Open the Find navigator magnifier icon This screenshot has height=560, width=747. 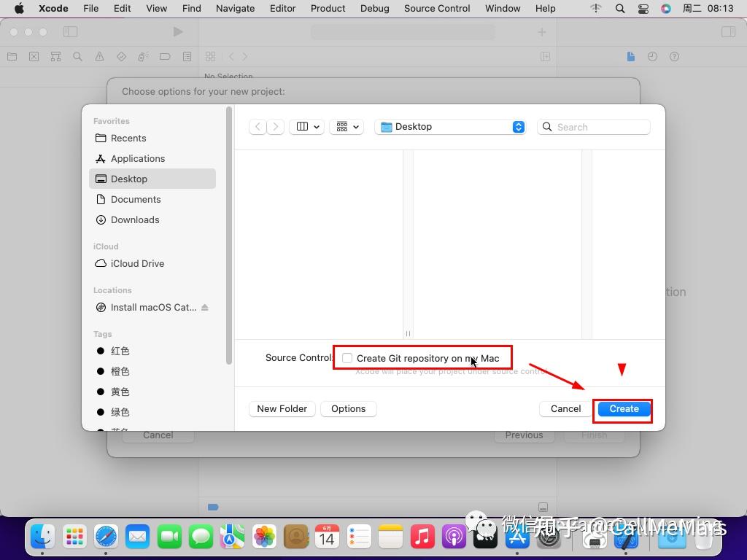tap(77, 57)
